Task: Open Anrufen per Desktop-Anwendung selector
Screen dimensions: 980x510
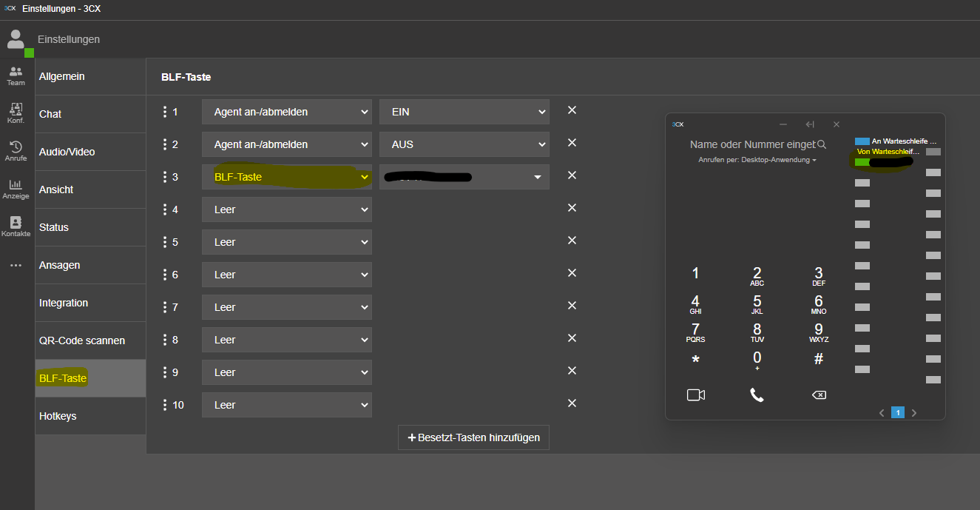Action: 757,160
